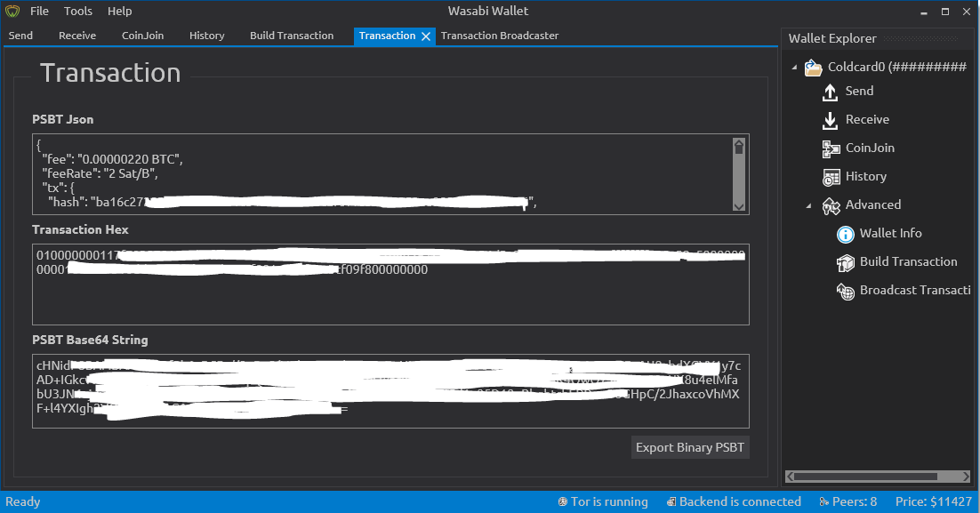980x513 pixels.
Task: Click "Backend is connected" status text
Action: pos(740,501)
